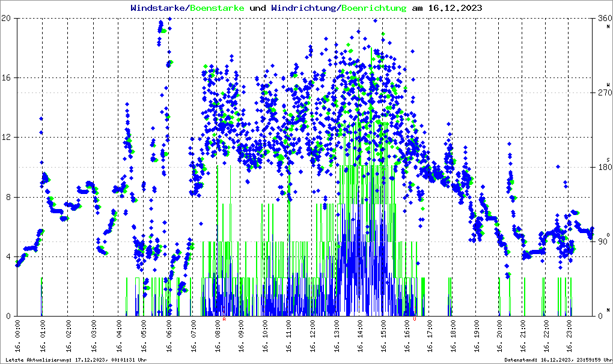Viewport: 613px width, 364px height.
Task: Click the green 'Boenstarke' word in the title
Action: [217, 8]
